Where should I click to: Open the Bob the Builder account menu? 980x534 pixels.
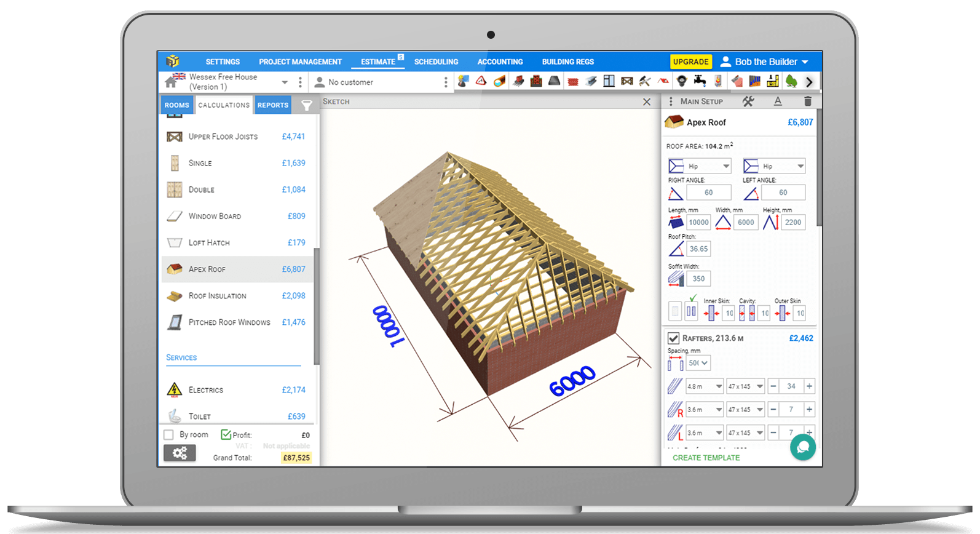[x=765, y=62]
